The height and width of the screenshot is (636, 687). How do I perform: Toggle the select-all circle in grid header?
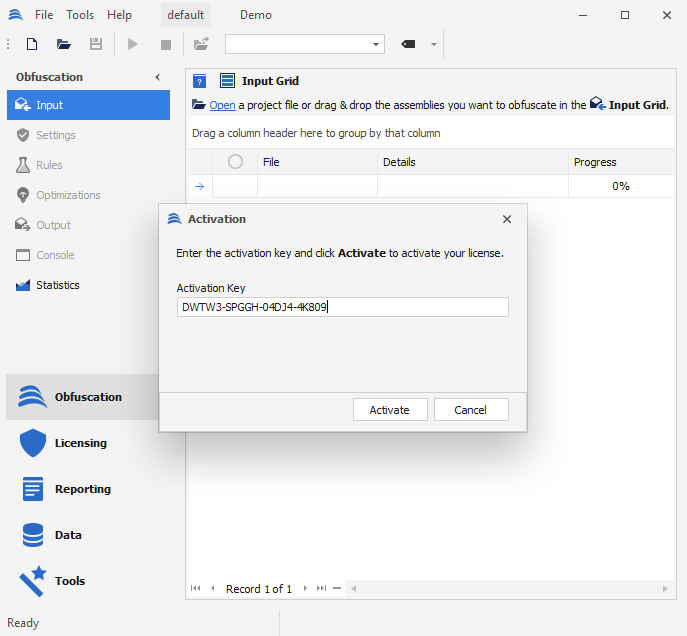click(235, 162)
